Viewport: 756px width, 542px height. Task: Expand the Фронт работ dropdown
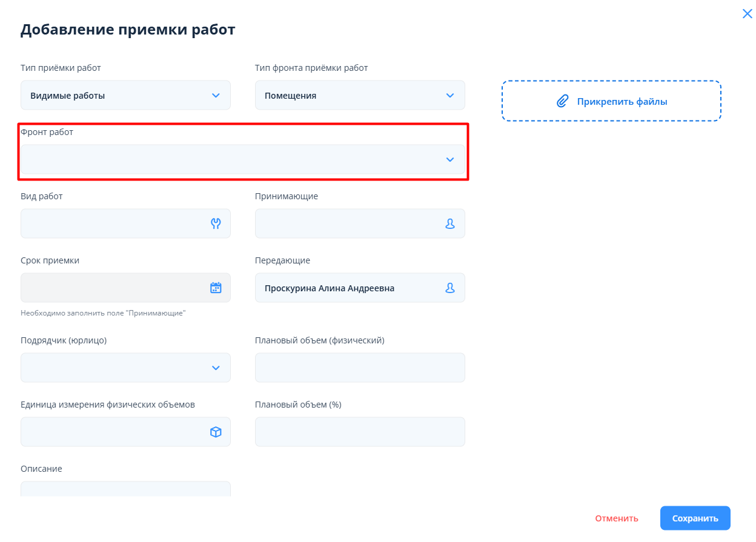[x=449, y=159]
